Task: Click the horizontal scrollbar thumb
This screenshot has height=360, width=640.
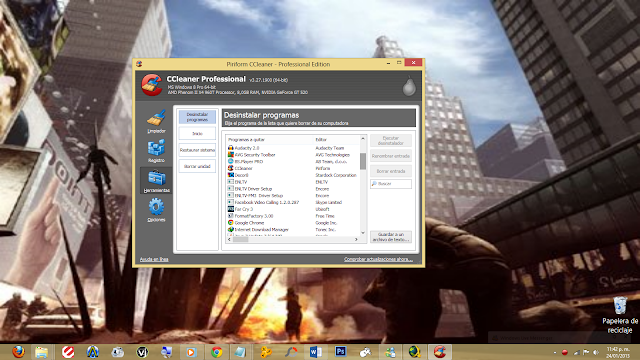Action: [240, 240]
